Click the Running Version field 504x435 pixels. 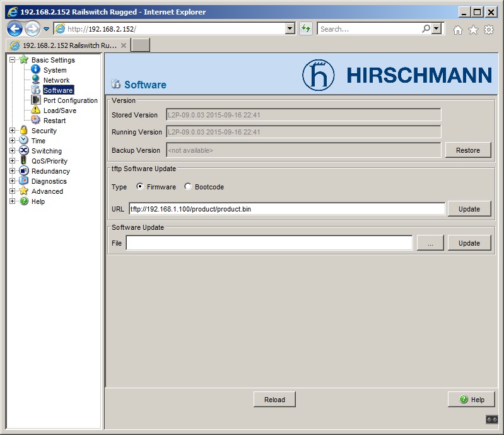point(303,131)
